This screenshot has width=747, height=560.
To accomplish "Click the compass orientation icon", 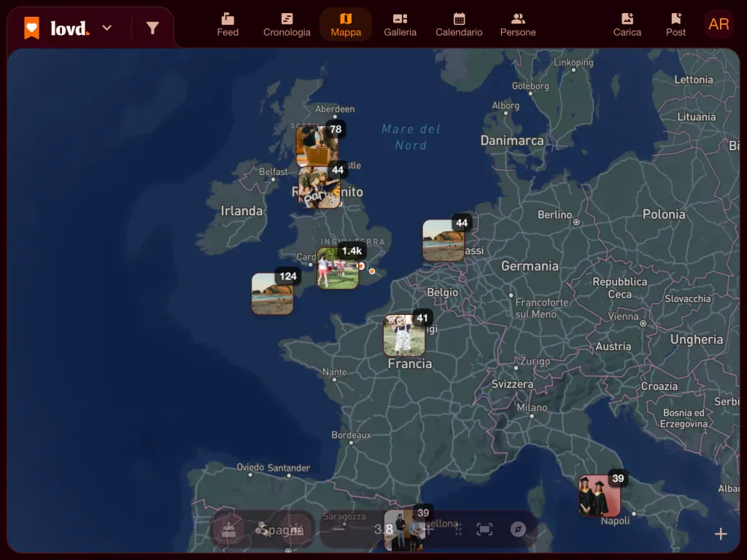I will coord(518,529).
